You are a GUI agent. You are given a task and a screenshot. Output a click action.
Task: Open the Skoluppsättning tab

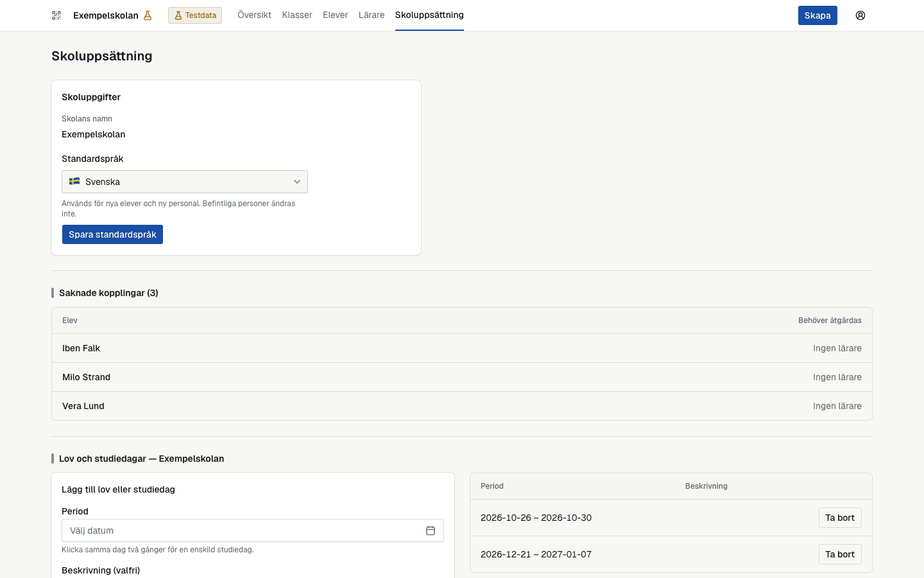(x=429, y=15)
